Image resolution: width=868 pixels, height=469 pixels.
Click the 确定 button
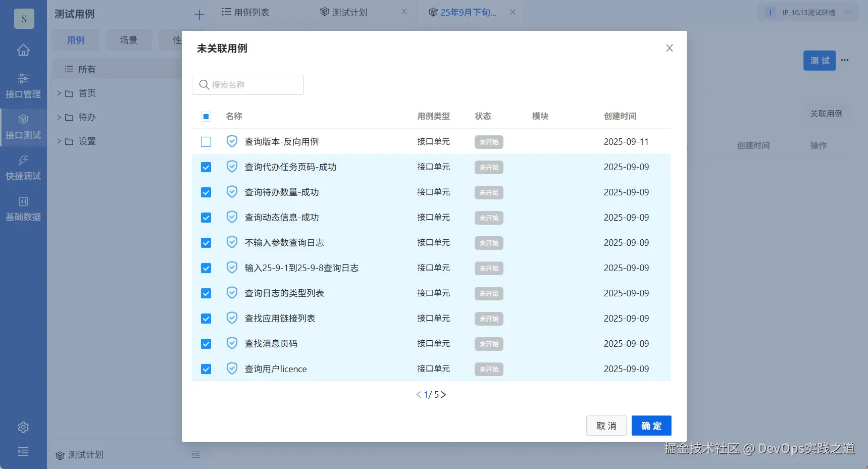[x=651, y=426]
